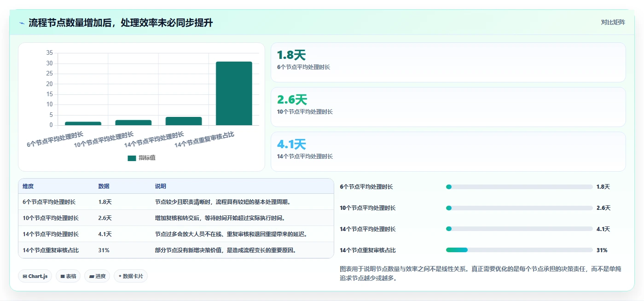The height and width of the screenshot is (301, 644).
Task: Click the 4.1天 value beside progress bar
Action: pos(603,229)
